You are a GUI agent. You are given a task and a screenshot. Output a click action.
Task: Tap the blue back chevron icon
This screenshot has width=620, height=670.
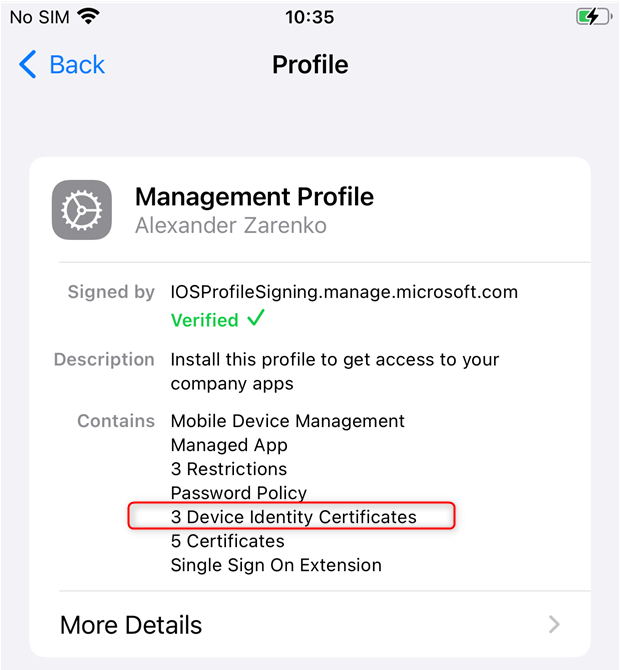coord(27,65)
